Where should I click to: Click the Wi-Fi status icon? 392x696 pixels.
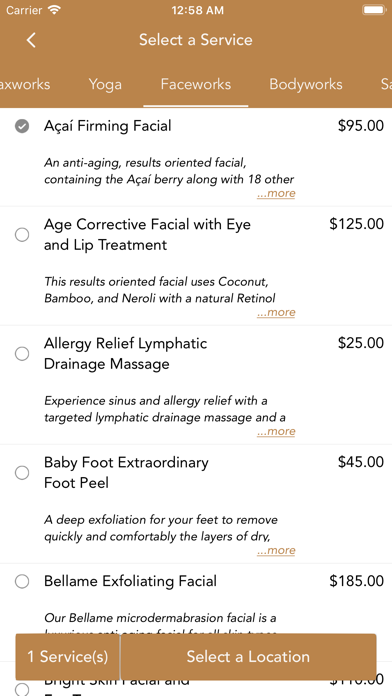pos(55,10)
